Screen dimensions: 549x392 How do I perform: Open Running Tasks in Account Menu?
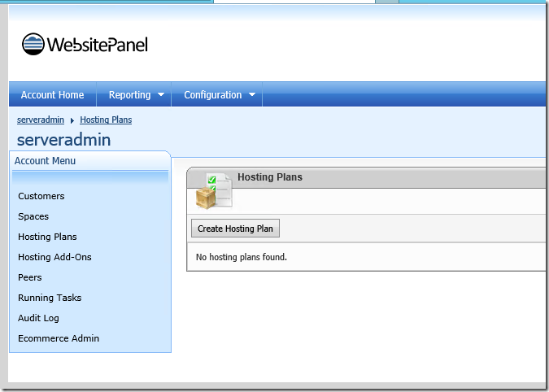click(50, 298)
